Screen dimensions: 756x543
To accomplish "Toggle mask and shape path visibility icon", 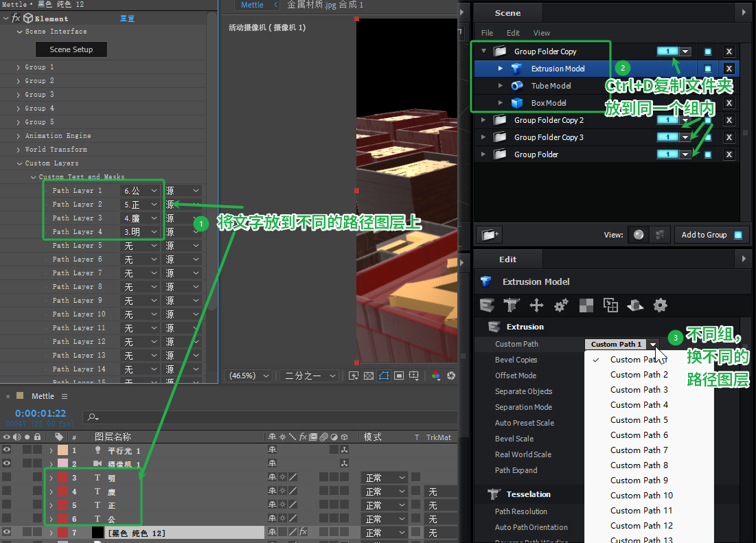I will 384,376.
